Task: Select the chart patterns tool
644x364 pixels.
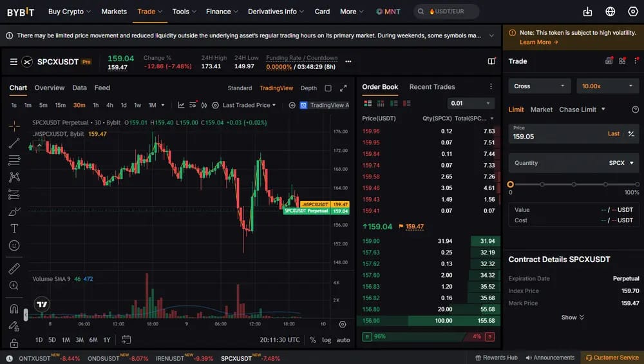Action: [14, 177]
